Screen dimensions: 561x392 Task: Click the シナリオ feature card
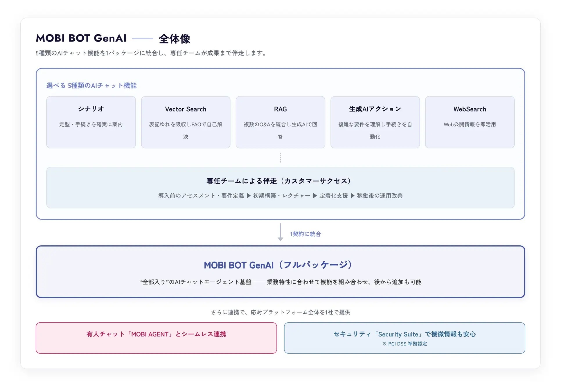click(x=91, y=122)
